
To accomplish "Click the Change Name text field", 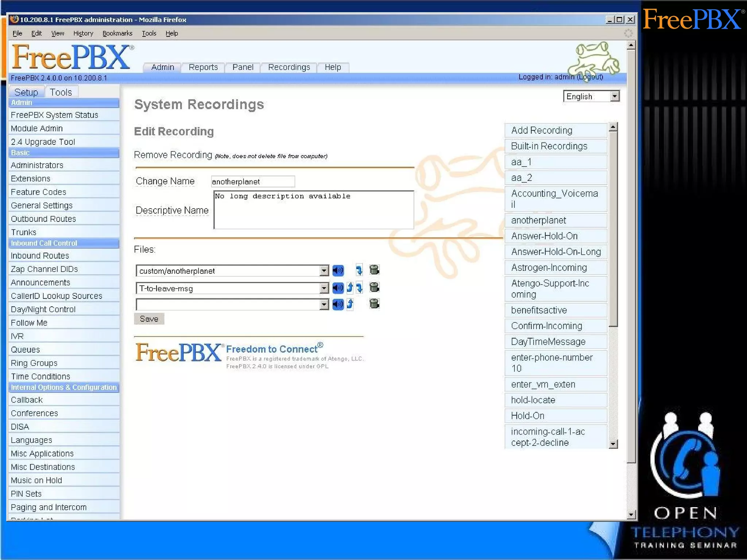I will pyautogui.click(x=252, y=182).
